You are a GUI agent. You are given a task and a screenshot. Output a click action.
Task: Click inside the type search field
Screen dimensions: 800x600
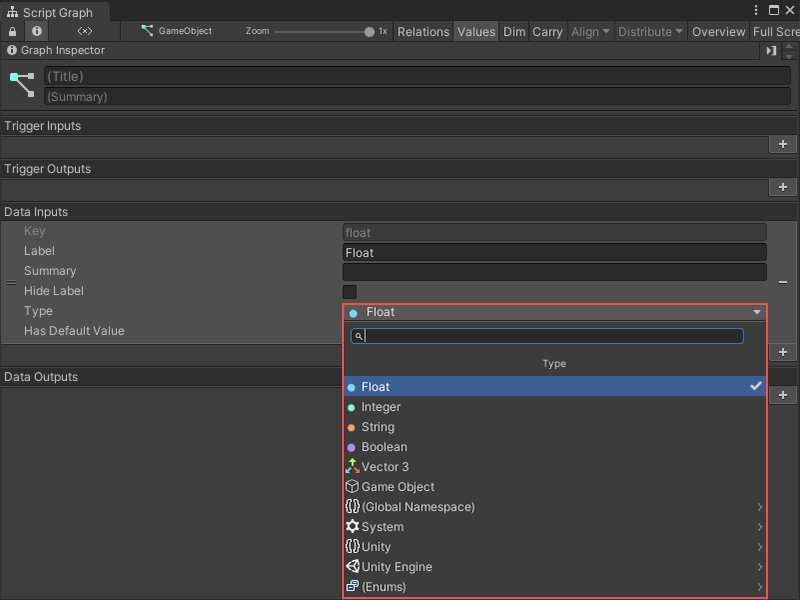pyautogui.click(x=550, y=336)
